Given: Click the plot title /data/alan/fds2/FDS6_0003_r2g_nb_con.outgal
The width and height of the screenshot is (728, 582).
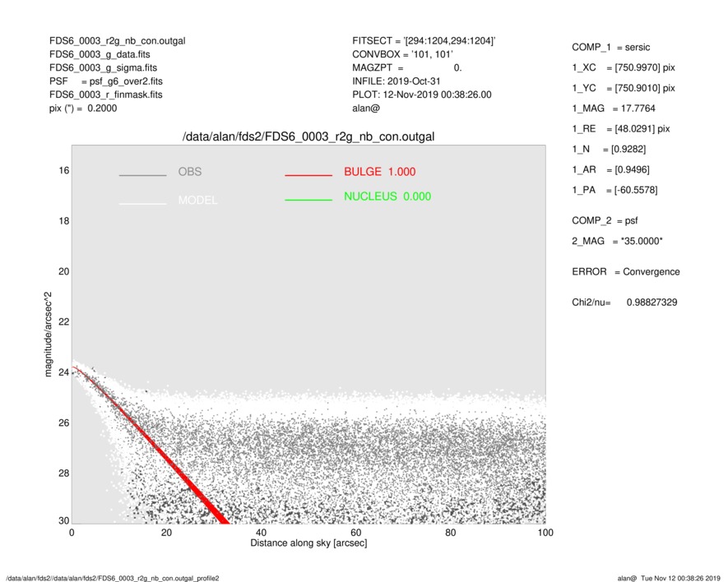Looking at the screenshot, I should [x=308, y=137].
